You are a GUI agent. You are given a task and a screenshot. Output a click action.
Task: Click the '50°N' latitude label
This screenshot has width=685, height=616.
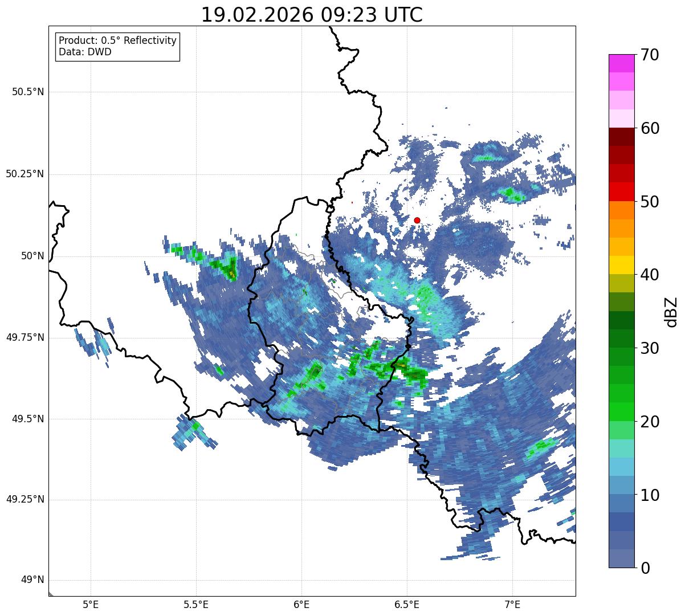click(32, 256)
